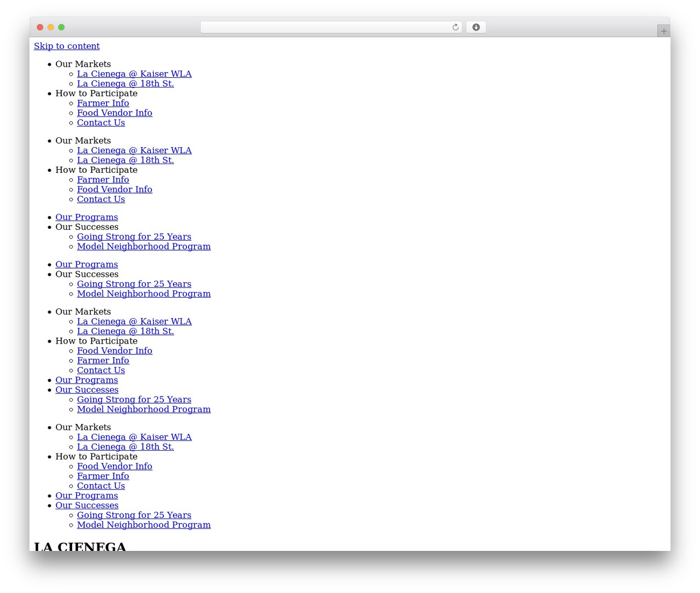Open Contact Us in the second menu list
This screenshot has height=593, width=700.
(101, 200)
